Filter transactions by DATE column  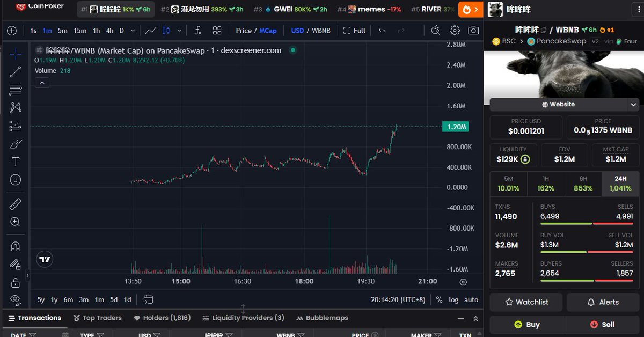click(32, 335)
